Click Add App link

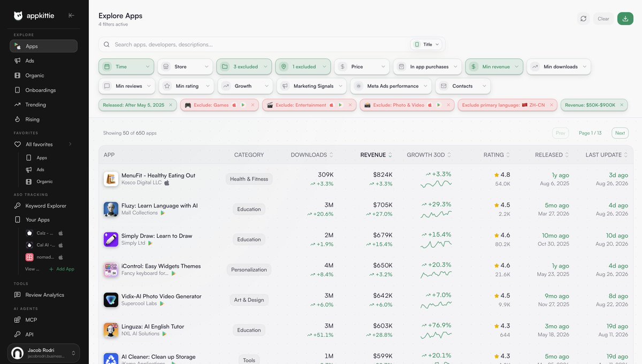click(x=62, y=269)
